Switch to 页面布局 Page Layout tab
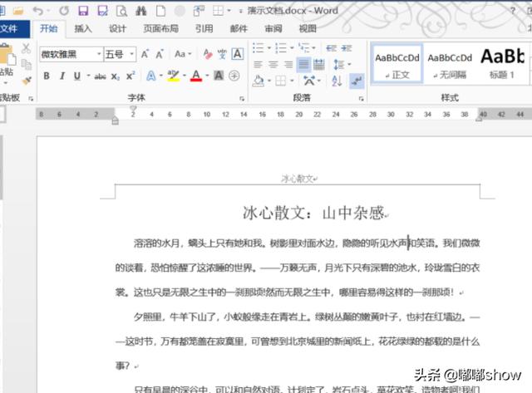 (x=160, y=29)
